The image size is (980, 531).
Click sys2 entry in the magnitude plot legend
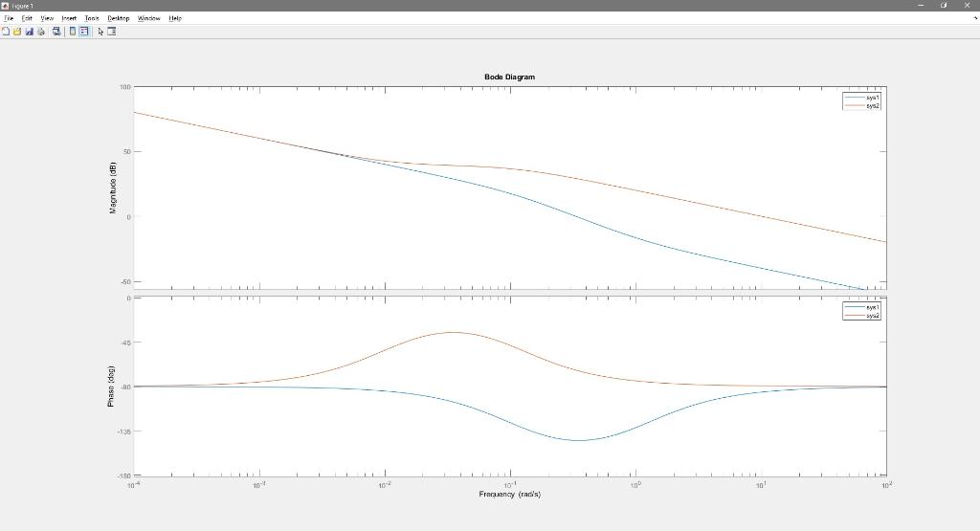862,105
